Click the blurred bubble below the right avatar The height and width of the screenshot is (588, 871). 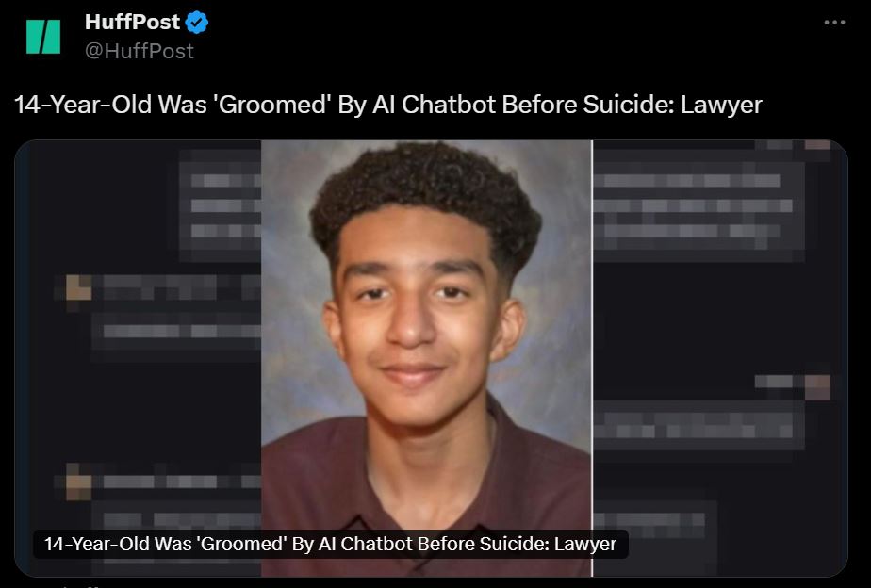[x=698, y=425]
